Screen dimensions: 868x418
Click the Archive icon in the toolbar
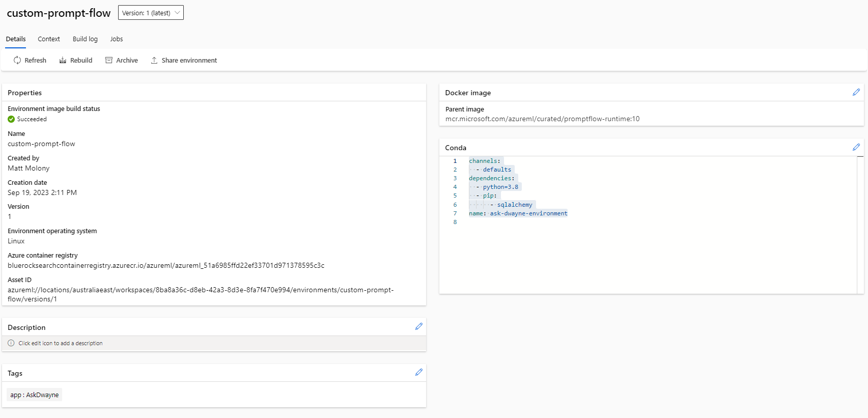click(x=109, y=60)
